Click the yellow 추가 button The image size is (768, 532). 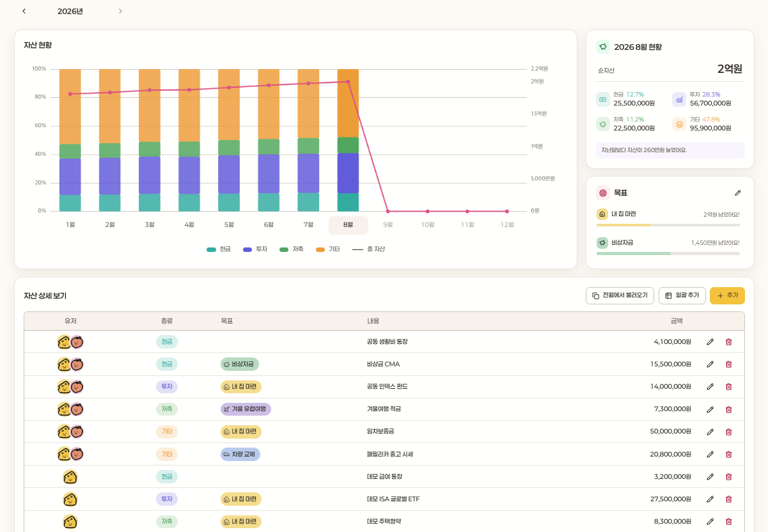pos(727,295)
